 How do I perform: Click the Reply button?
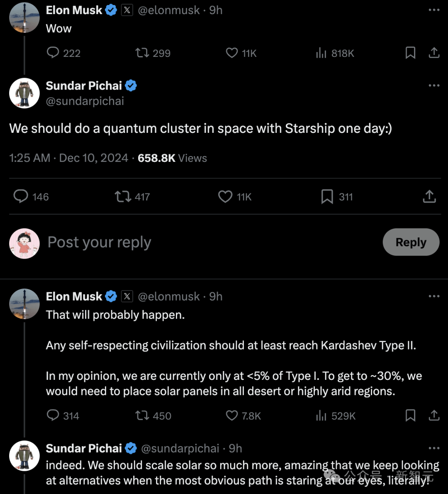tap(411, 242)
